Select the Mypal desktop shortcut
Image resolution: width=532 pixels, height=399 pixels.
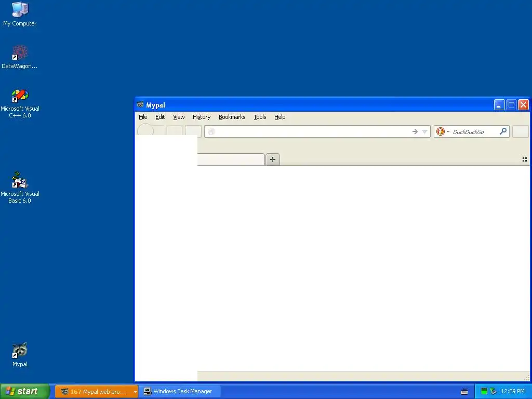point(20,354)
